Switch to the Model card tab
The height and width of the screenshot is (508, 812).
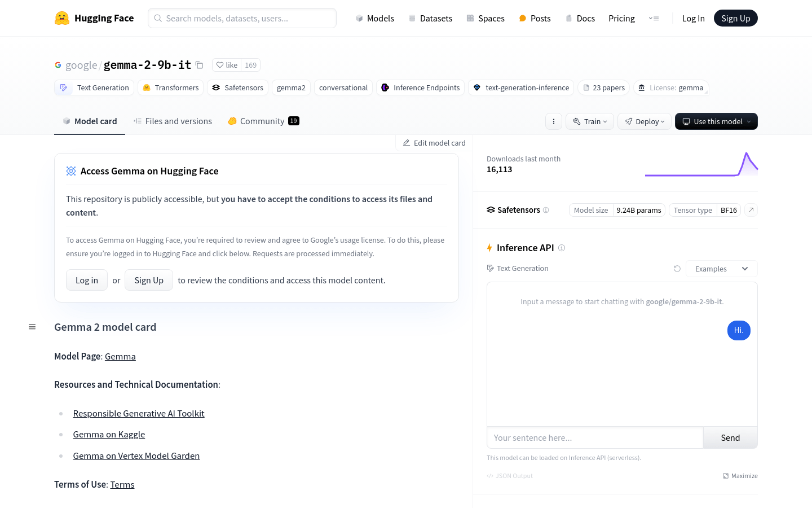pyautogui.click(x=90, y=121)
